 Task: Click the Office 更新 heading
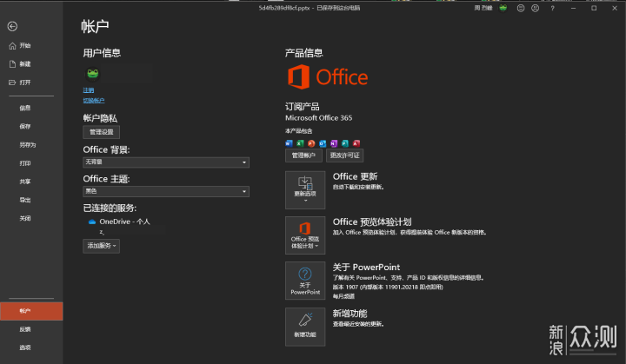(x=355, y=177)
